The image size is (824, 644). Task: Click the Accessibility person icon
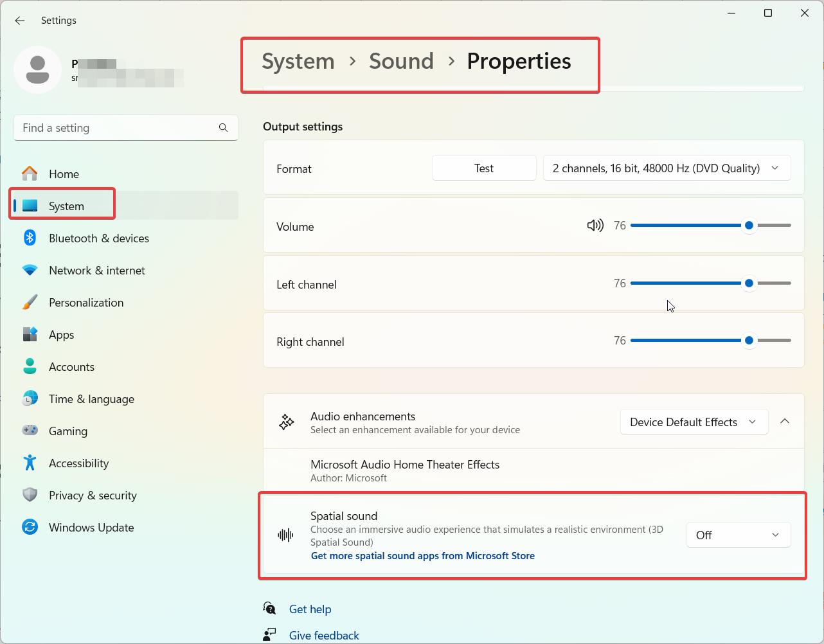pyautogui.click(x=30, y=463)
